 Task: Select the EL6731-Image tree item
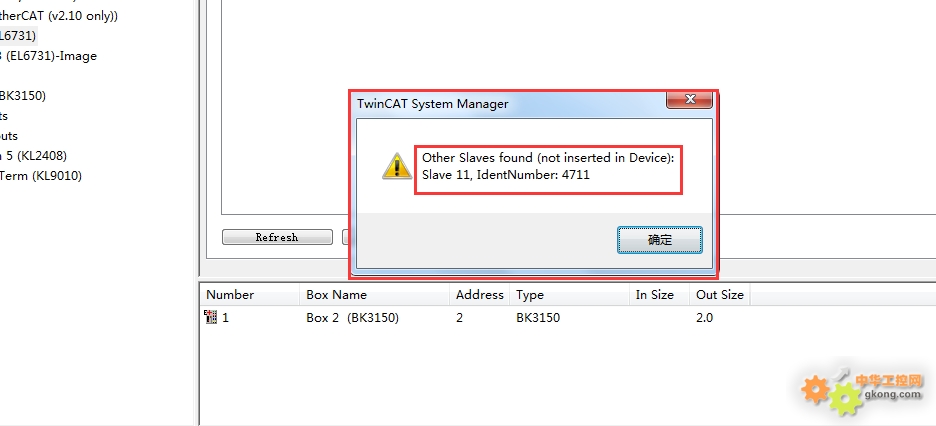tap(48, 55)
